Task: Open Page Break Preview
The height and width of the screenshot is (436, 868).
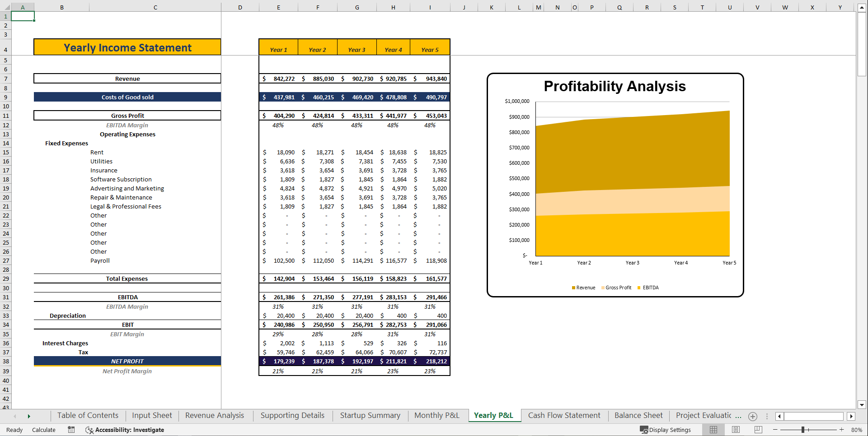Action: [758, 429]
